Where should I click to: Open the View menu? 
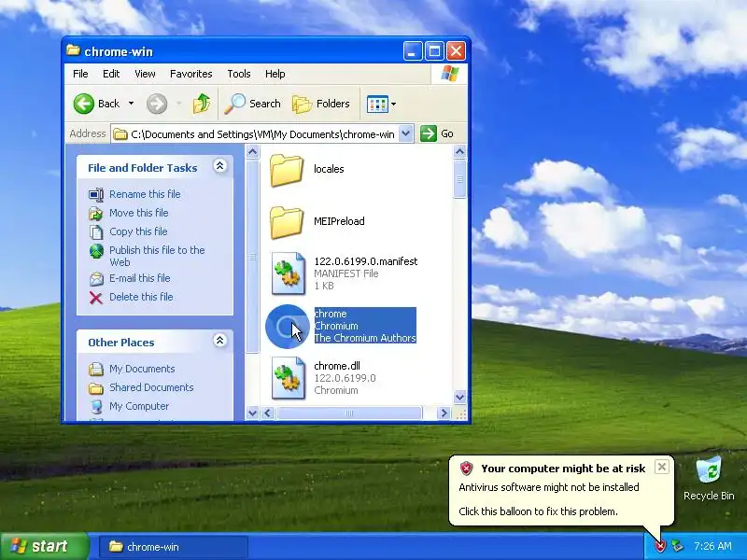coord(145,74)
